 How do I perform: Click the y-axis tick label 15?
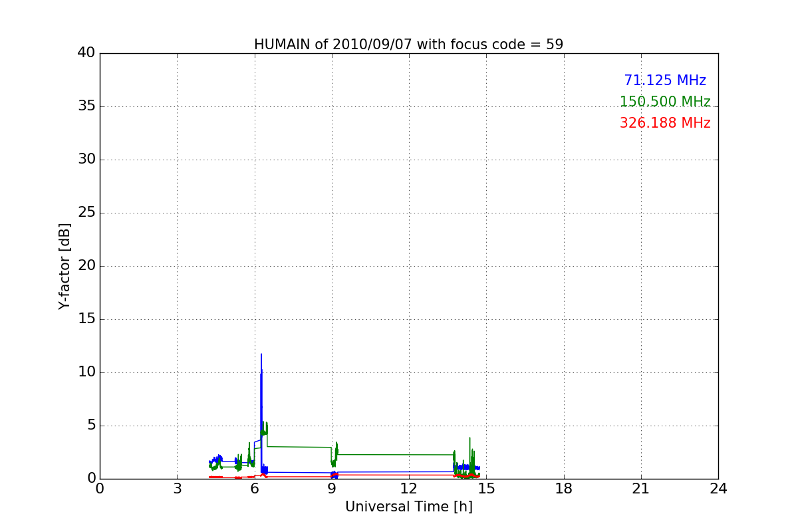tap(86, 319)
